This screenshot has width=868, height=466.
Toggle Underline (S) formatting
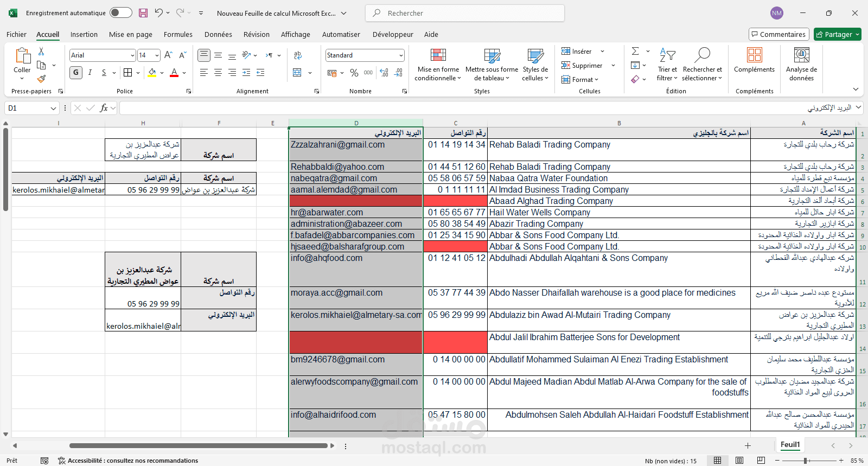104,72
